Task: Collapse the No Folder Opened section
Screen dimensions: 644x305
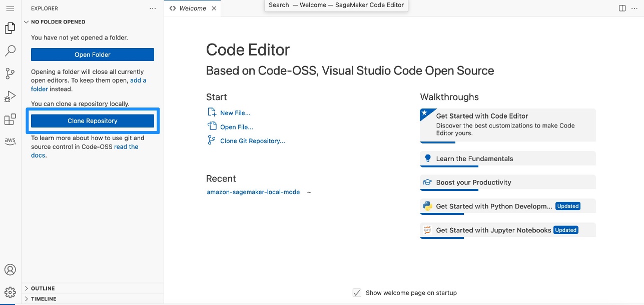Action: [x=93, y=22]
